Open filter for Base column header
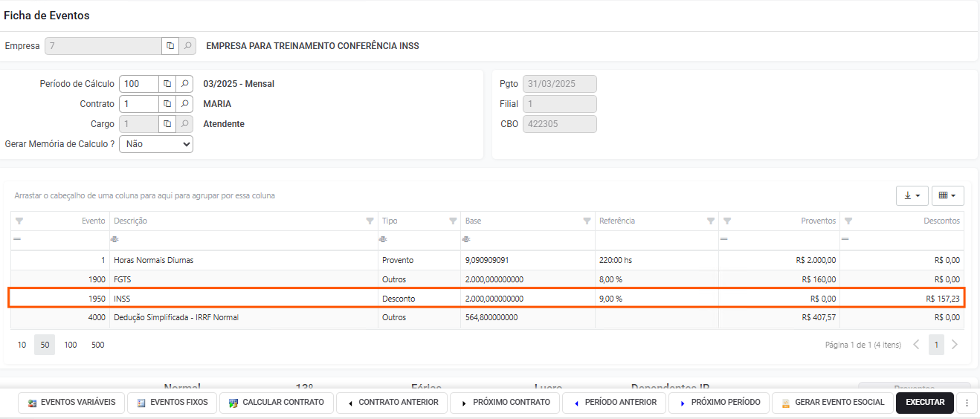The image size is (980, 419). coord(587,221)
